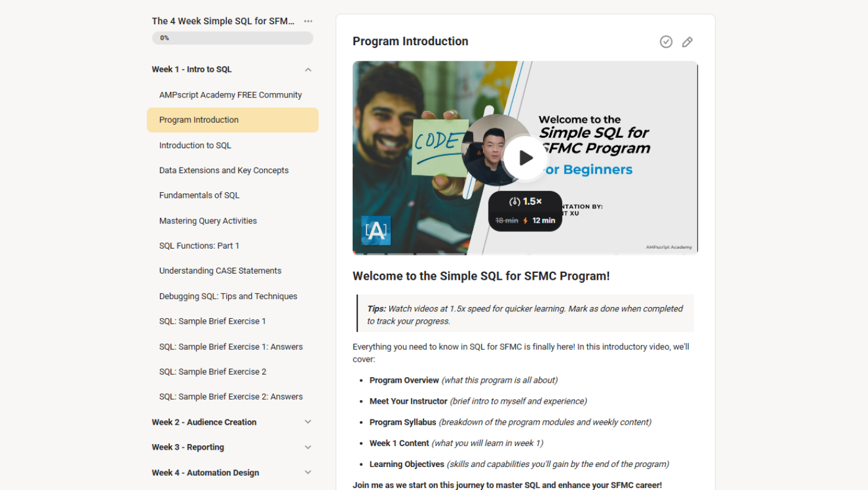Click the course title in sidebar
Viewport: 868px width, 490px height.
pos(223,21)
